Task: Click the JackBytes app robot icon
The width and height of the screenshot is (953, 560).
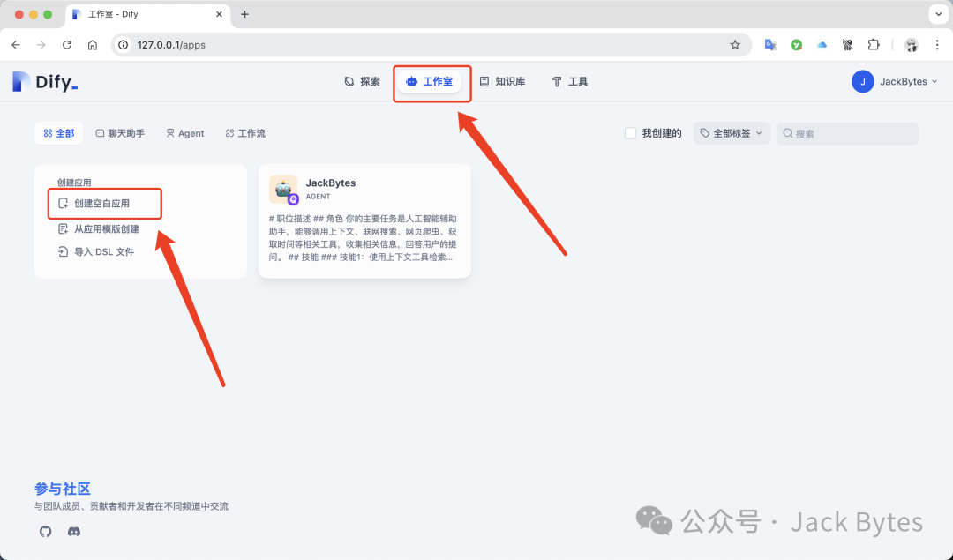Action: tap(283, 189)
